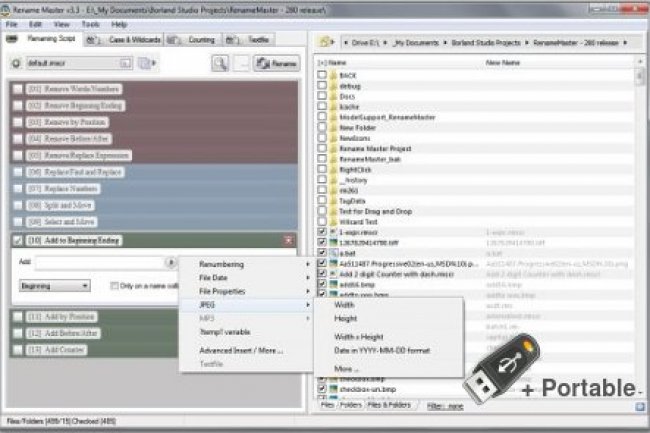This screenshot has height=433, width=650.
Task: Open the Beginning position dropdown
Action: 55,286
